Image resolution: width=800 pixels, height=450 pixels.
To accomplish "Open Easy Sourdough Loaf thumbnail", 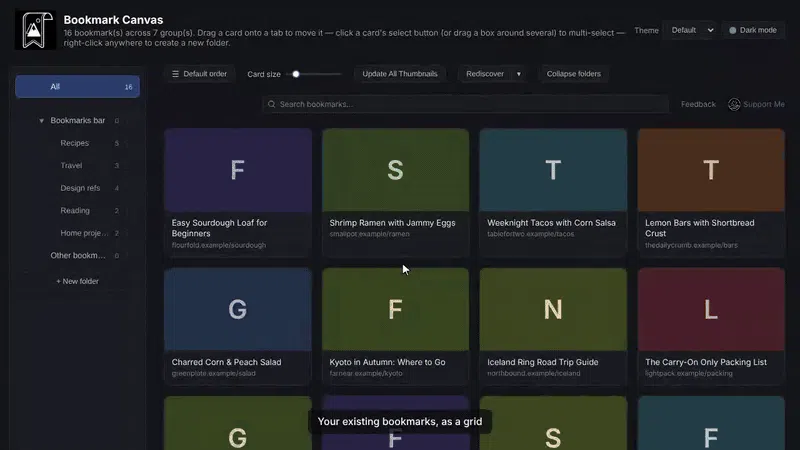I will pos(238,170).
